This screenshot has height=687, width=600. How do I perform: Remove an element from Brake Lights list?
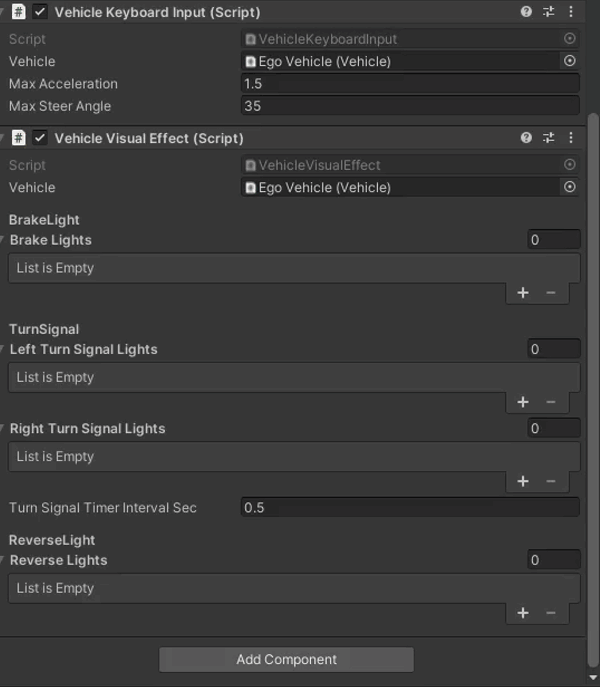(x=551, y=293)
